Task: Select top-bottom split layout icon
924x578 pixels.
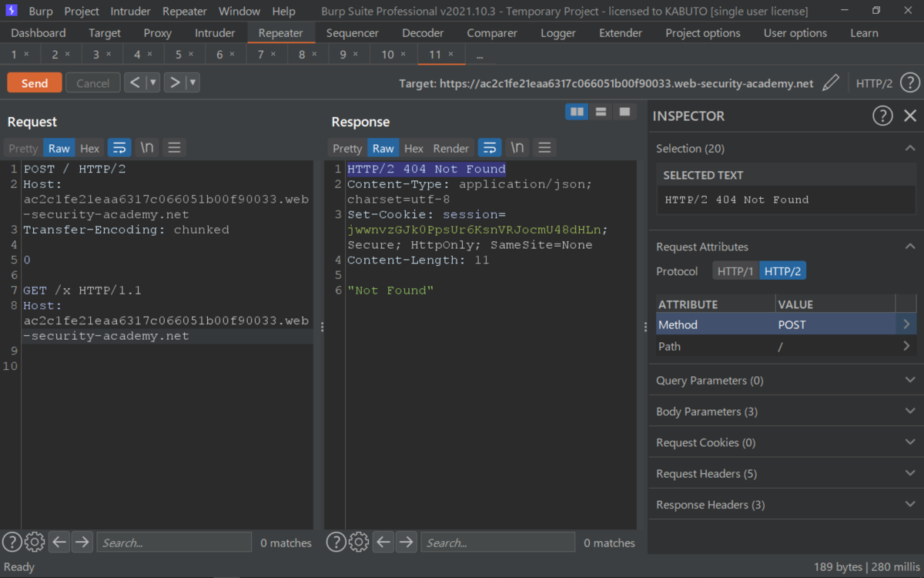Action: click(601, 113)
